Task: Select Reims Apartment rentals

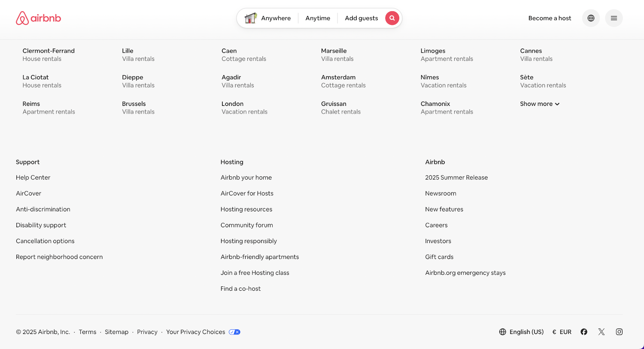Action: point(49,108)
